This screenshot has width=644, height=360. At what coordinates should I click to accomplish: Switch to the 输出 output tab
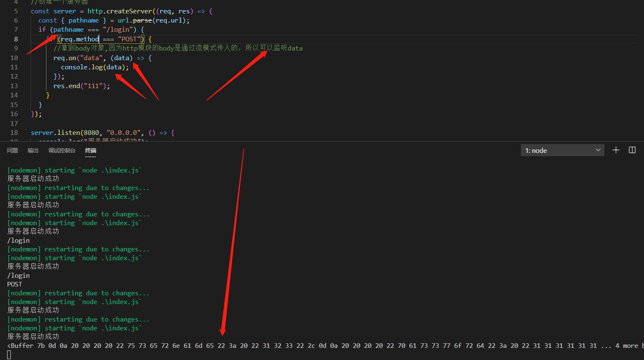point(33,150)
